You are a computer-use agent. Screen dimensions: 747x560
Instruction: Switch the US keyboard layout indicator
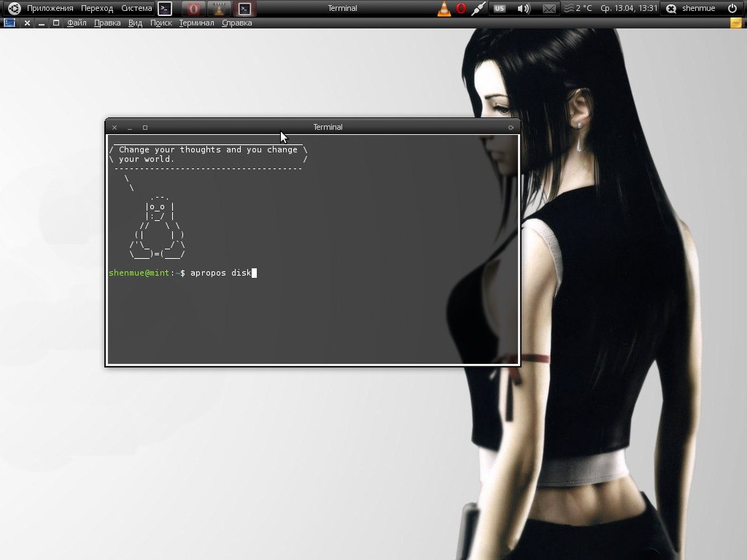[499, 8]
